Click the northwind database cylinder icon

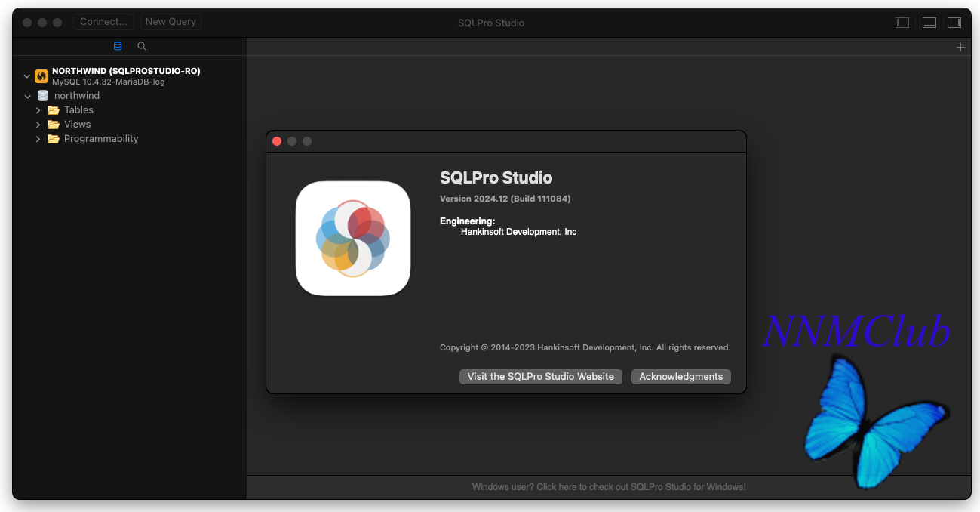[x=43, y=96]
